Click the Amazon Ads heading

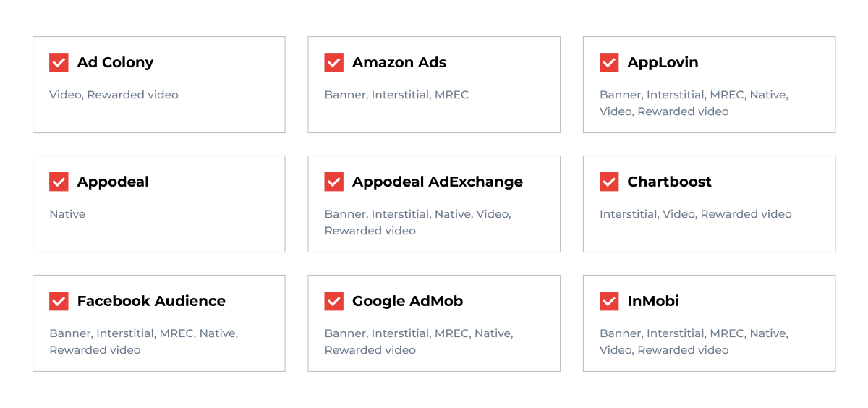(x=399, y=62)
